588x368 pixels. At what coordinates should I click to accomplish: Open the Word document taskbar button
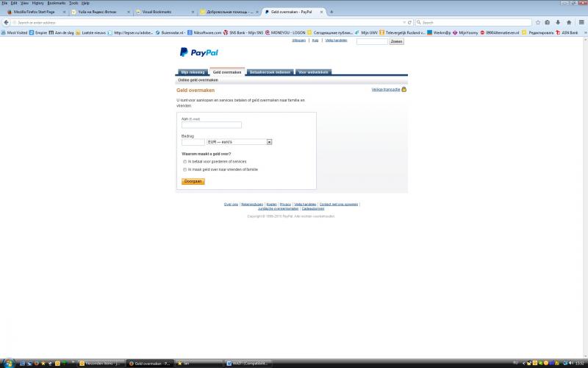(x=248, y=364)
